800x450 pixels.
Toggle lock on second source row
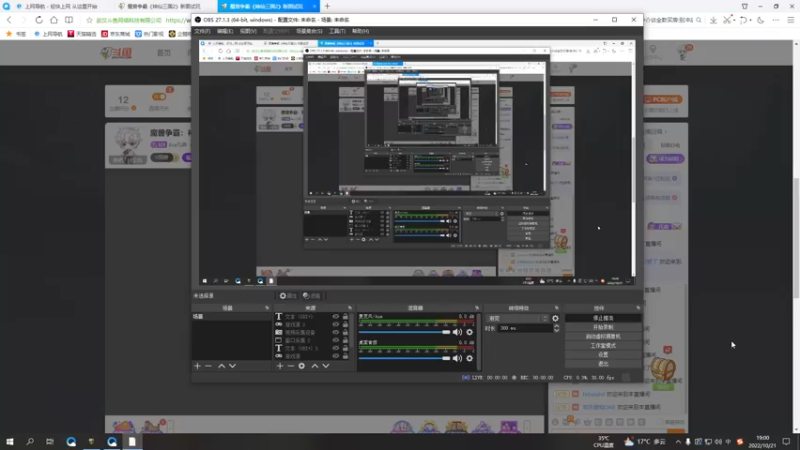point(345,324)
